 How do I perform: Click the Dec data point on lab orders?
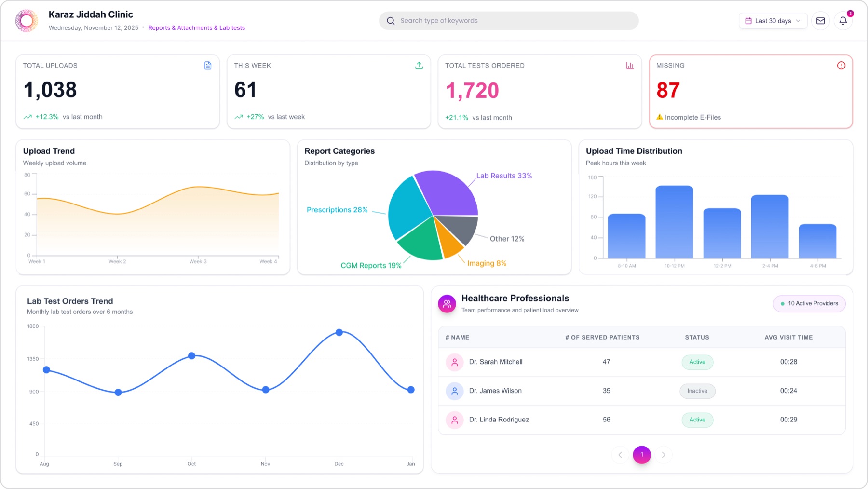pyautogui.click(x=339, y=333)
